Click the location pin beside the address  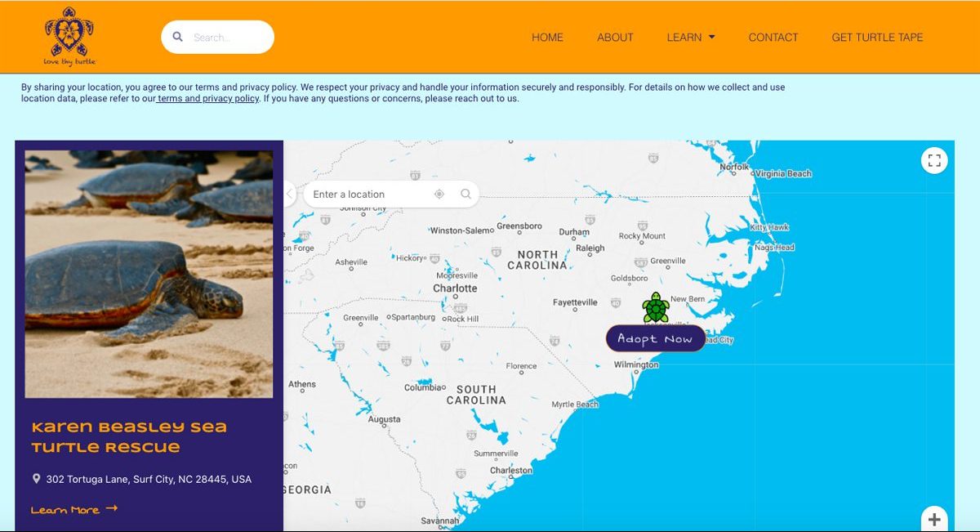coord(36,479)
